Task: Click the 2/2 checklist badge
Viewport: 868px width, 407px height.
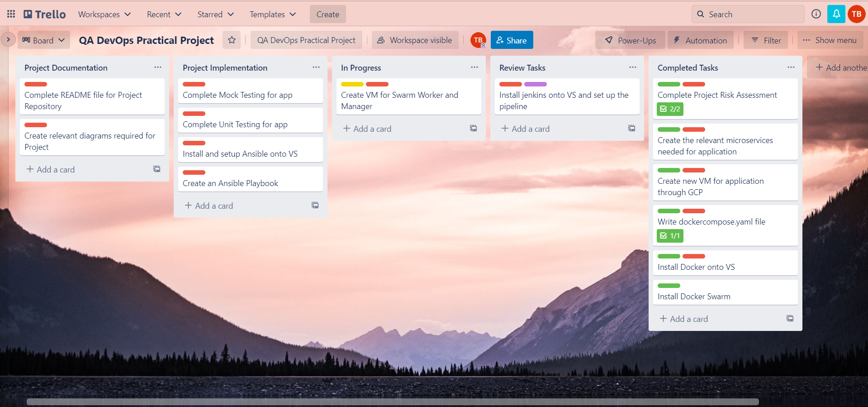Action: tap(670, 109)
